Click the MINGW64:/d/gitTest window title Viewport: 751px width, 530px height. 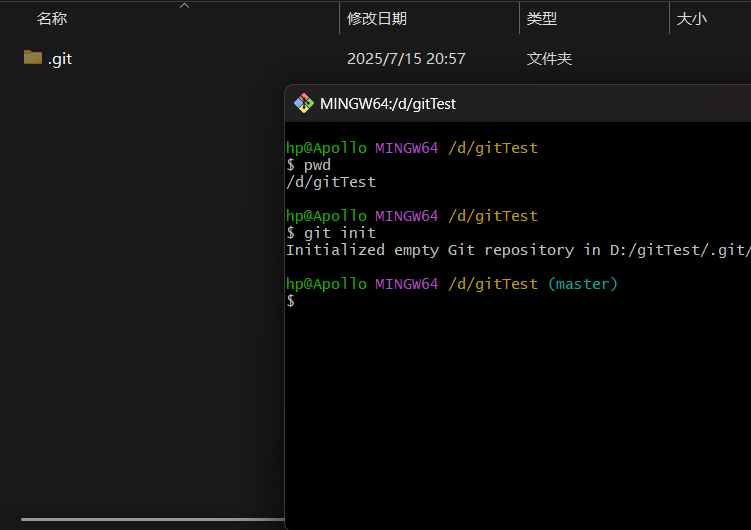388,104
